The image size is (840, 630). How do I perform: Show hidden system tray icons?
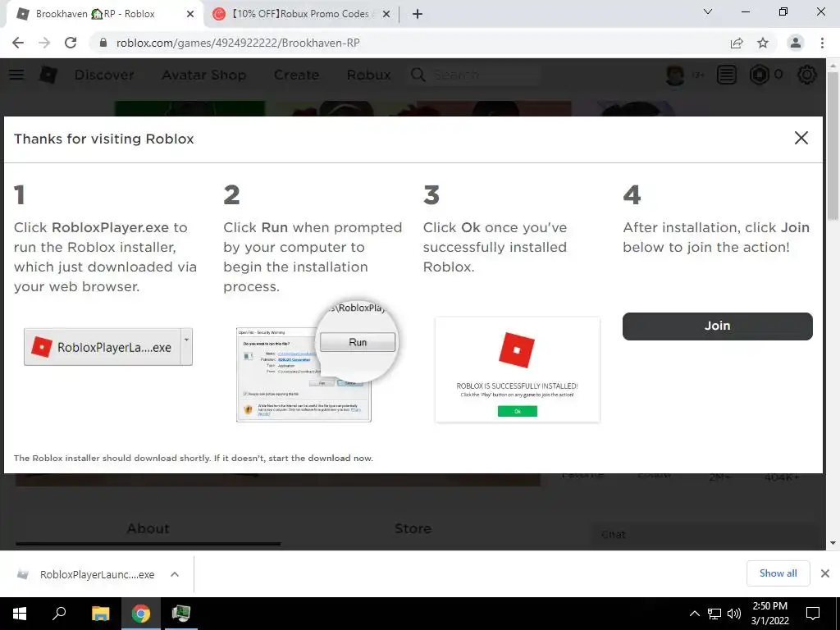coord(694,614)
